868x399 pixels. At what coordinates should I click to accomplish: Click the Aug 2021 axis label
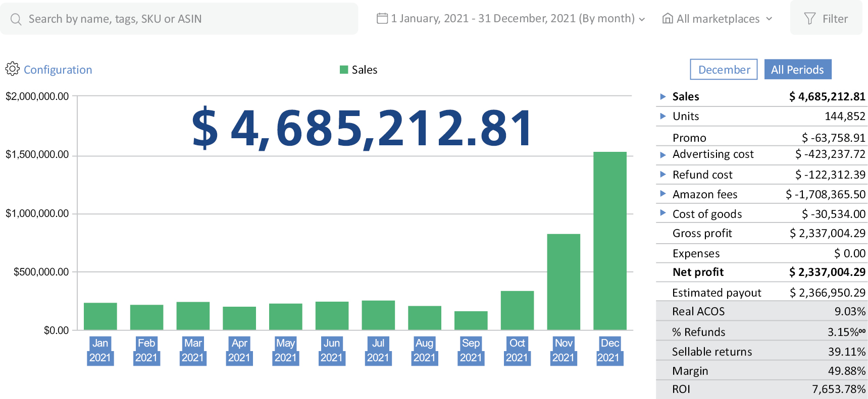click(425, 351)
